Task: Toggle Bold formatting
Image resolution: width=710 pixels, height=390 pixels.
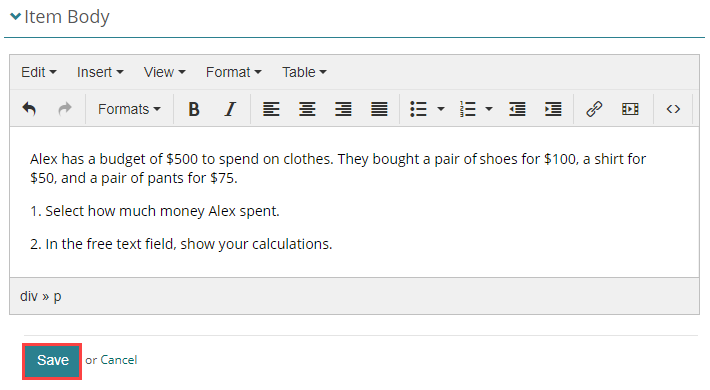Action: (x=194, y=109)
